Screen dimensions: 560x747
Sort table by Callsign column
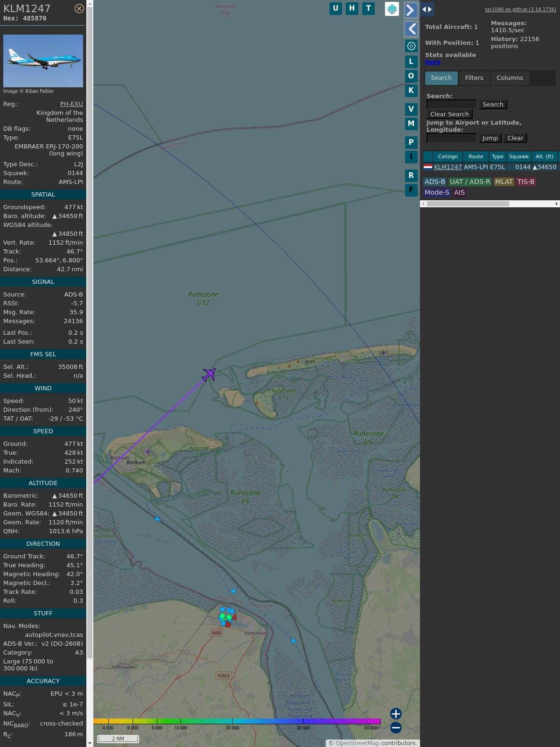(x=448, y=157)
